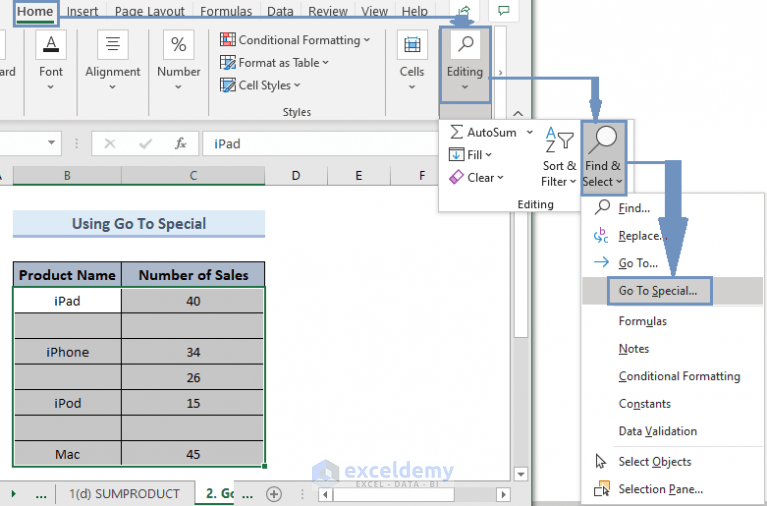
Task: Open the Alignment group icon
Action: tap(113, 45)
